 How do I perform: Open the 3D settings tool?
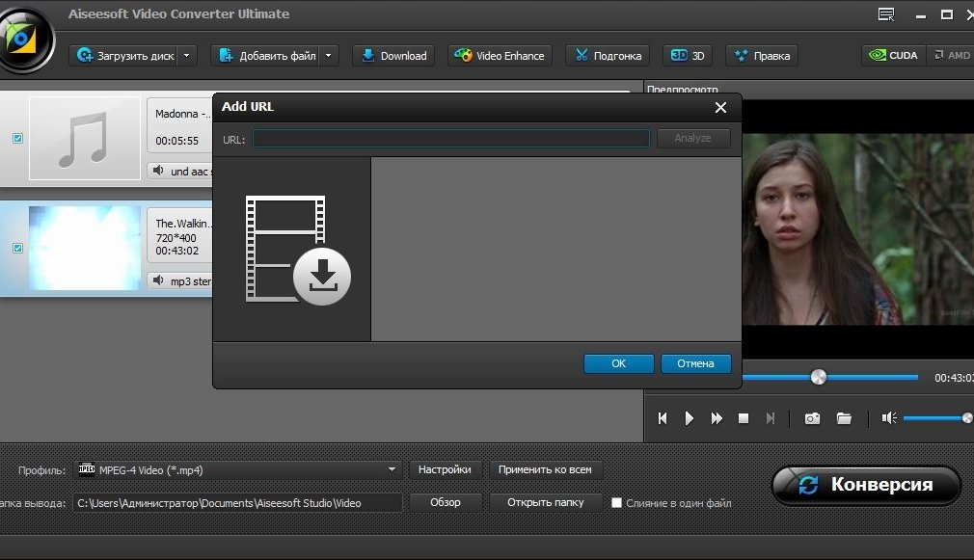(688, 56)
